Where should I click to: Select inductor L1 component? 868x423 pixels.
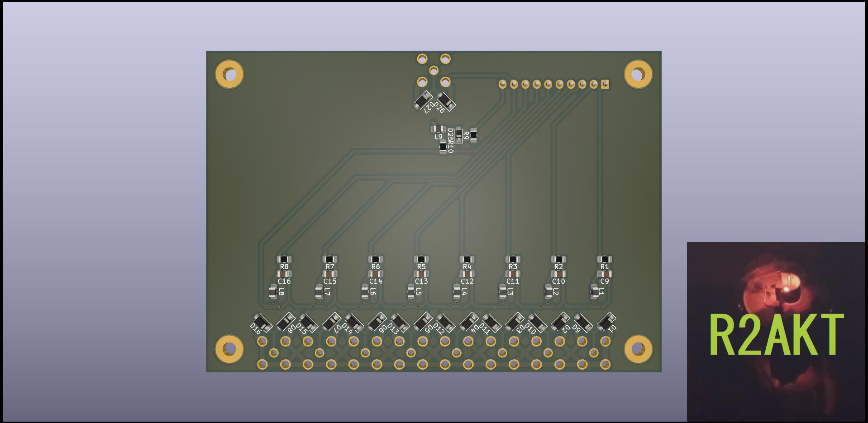coord(594,292)
